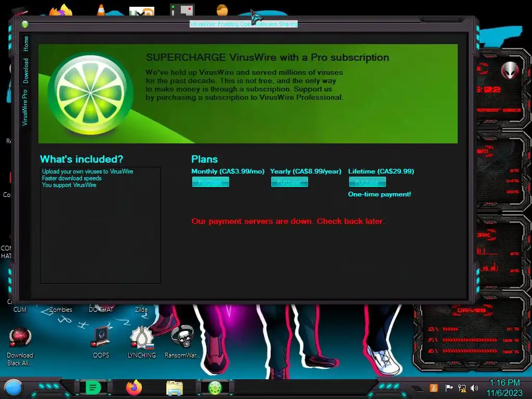The image size is (532, 399).
Task: Click the alien head gadget icon
Action: point(510,71)
